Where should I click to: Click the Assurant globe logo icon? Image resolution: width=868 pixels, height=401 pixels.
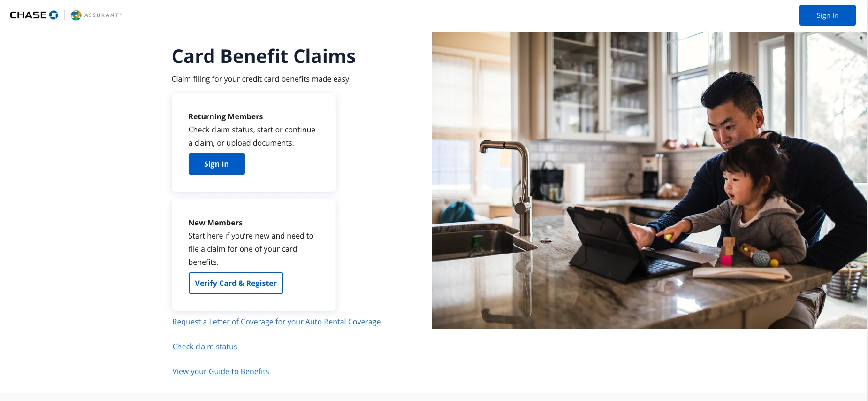point(76,15)
